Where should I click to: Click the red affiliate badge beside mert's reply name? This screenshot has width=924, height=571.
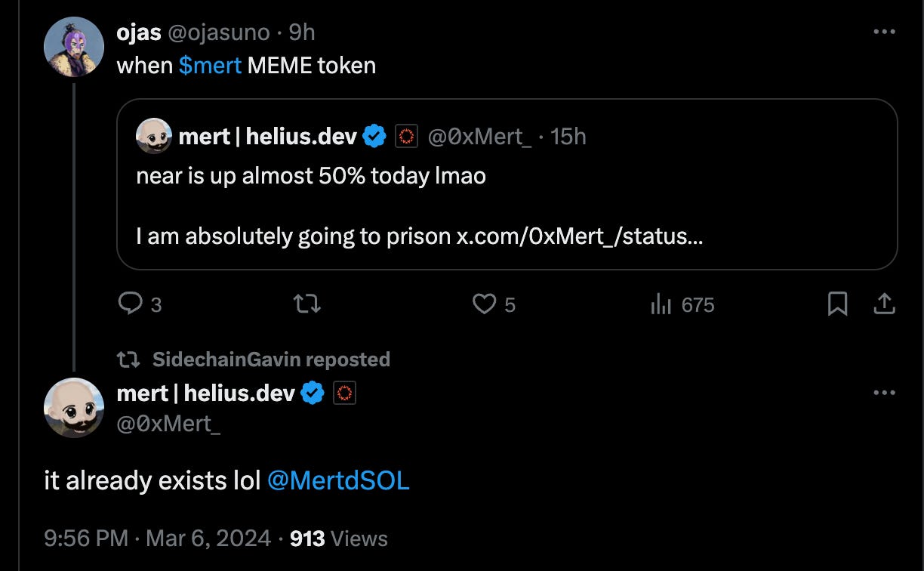pos(344,394)
